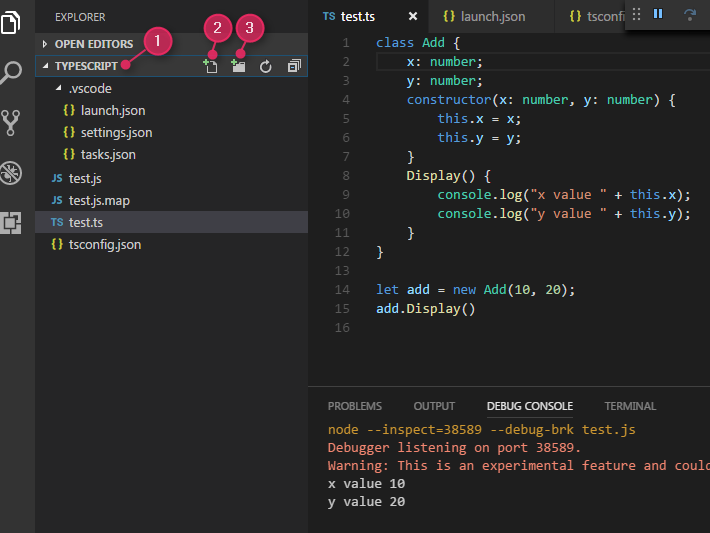
Task: Open the Explorer view in activity bar
Action: 12,22
